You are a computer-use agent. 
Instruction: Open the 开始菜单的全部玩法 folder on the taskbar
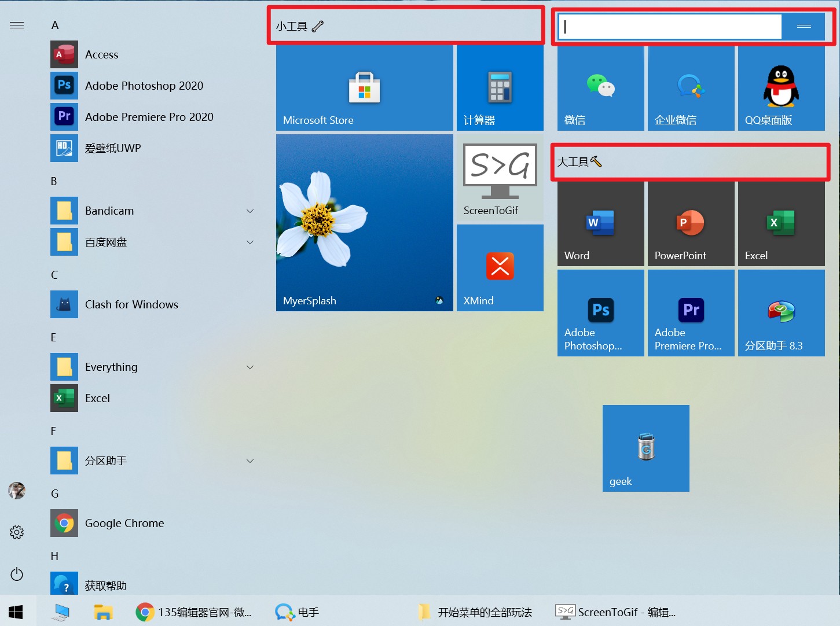click(x=475, y=612)
